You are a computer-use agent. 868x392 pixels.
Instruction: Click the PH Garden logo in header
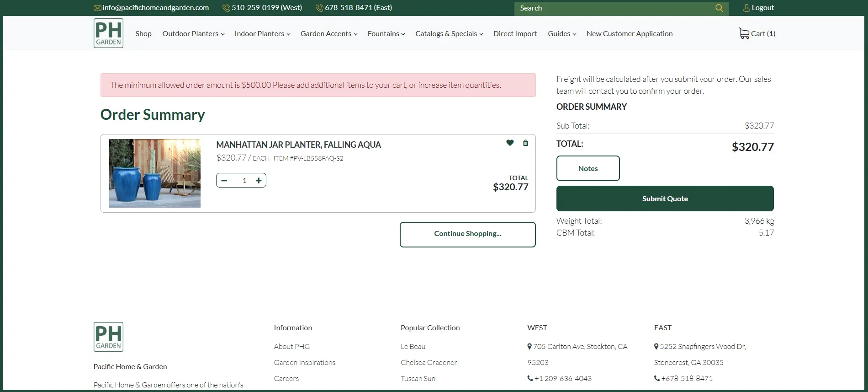pyautogui.click(x=108, y=33)
